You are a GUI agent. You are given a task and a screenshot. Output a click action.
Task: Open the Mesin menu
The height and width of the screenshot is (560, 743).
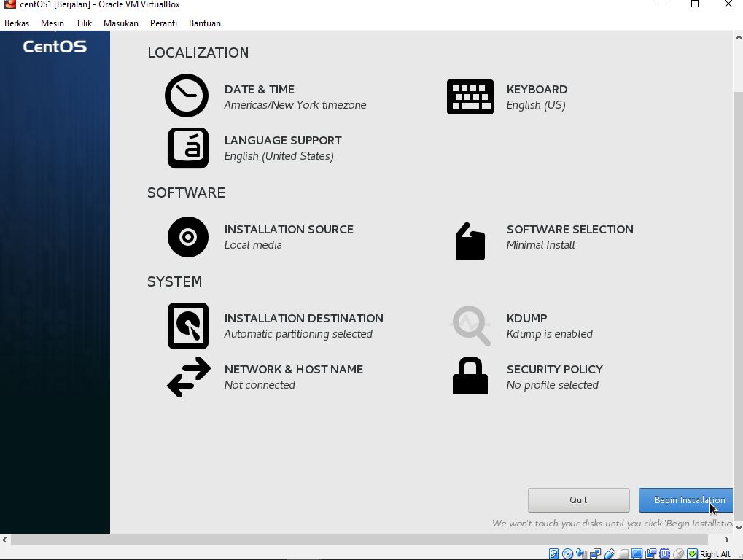[52, 23]
